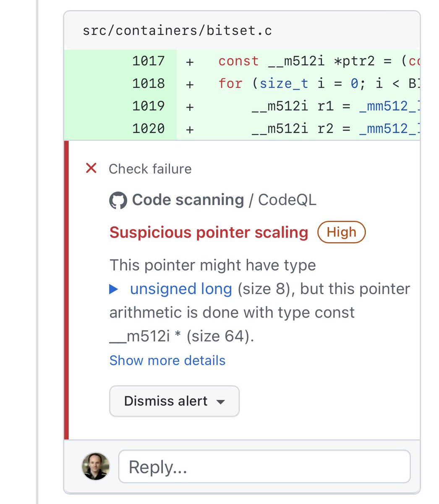Click the Check failure heading text
The width and height of the screenshot is (439, 504).
point(150,169)
